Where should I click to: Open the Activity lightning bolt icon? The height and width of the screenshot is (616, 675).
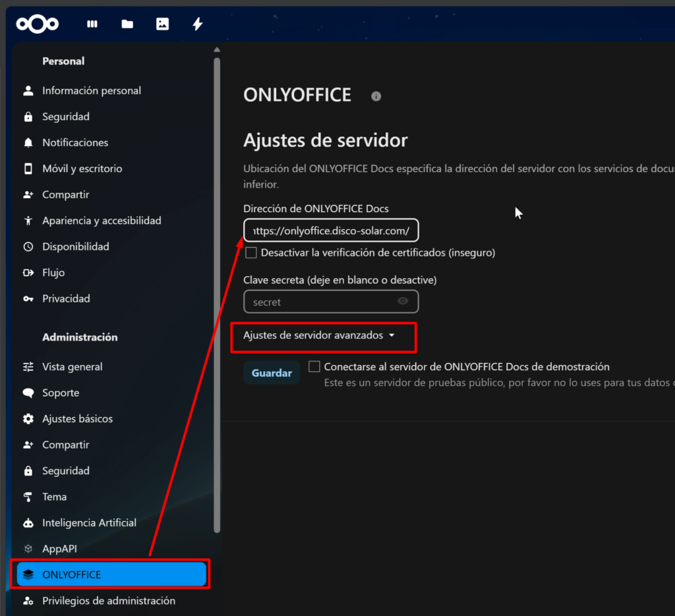198,24
